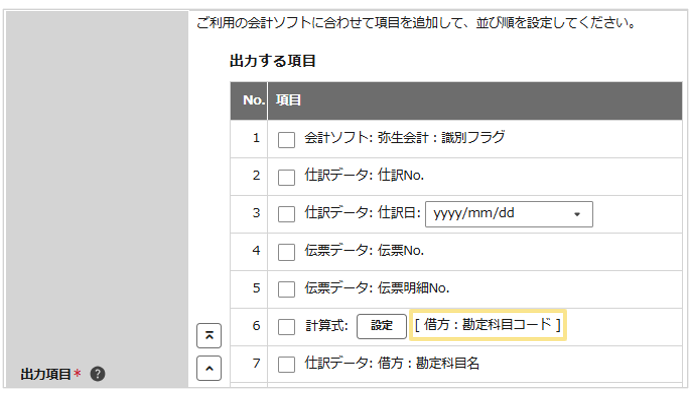
Task: Select the checkbox for 仕訳データ: 仕訳日
Action: point(286,215)
